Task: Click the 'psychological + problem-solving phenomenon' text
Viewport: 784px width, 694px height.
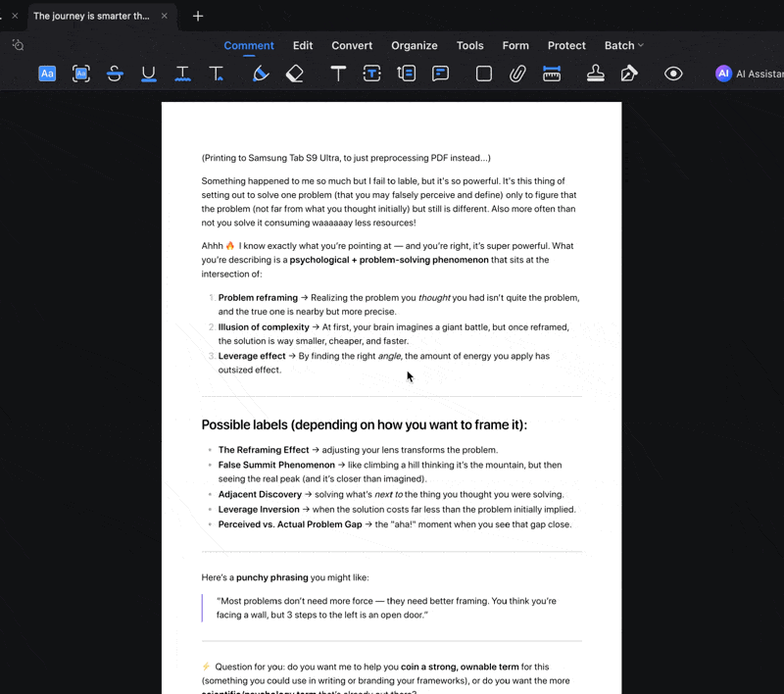Action: (x=389, y=260)
